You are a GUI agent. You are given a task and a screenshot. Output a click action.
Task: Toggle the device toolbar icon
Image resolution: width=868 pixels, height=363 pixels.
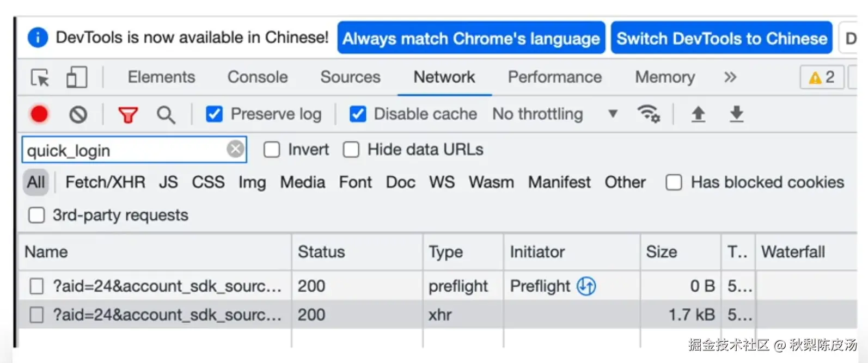pos(76,77)
